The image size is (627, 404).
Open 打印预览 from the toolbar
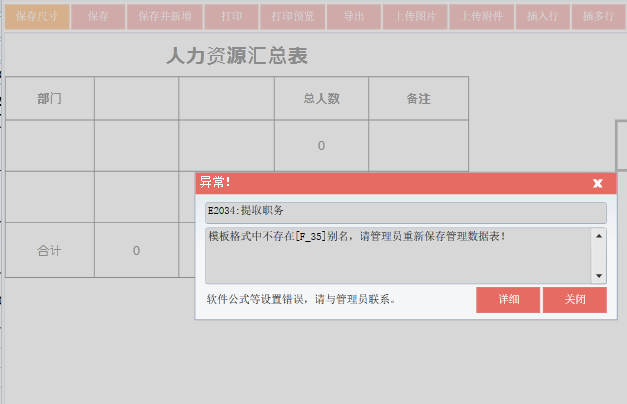[x=293, y=17]
